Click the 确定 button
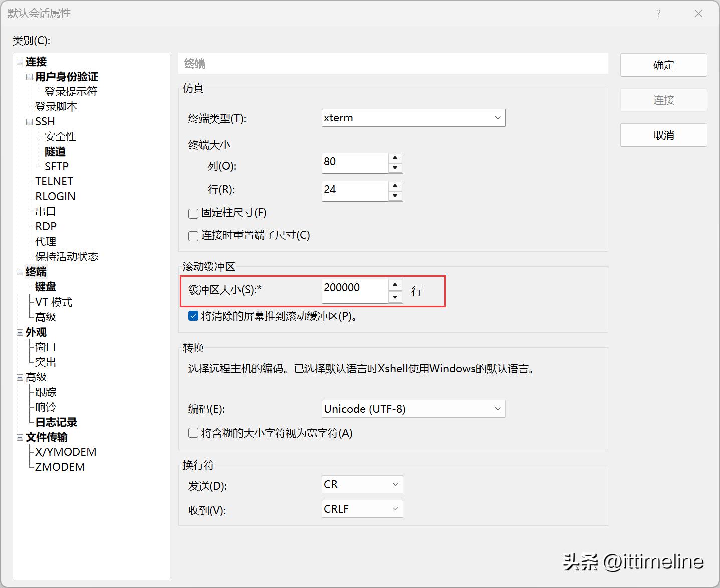Image resolution: width=720 pixels, height=588 pixels. [x=663, y=65]
